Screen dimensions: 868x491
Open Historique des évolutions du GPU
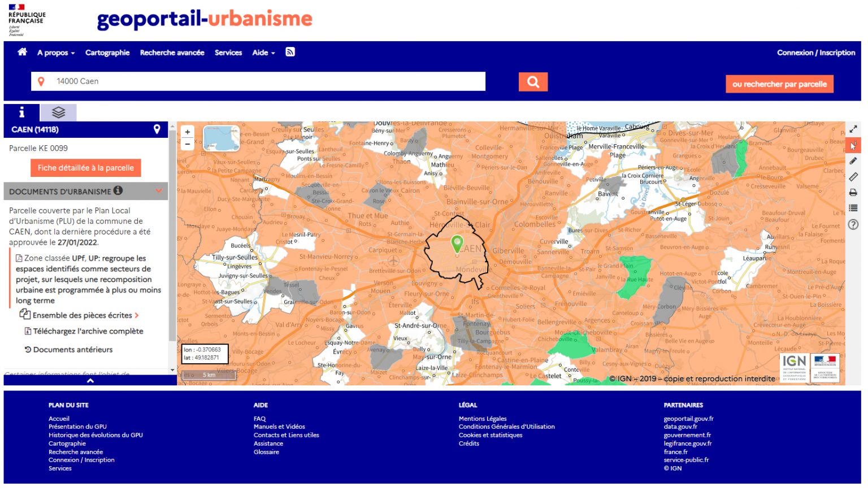(96, 435)
